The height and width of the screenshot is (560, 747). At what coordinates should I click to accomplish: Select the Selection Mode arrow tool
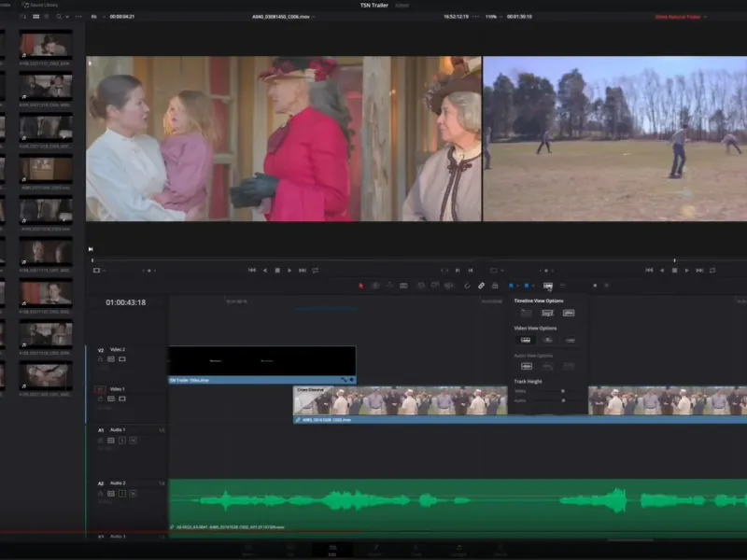click(x=360, y=286)
